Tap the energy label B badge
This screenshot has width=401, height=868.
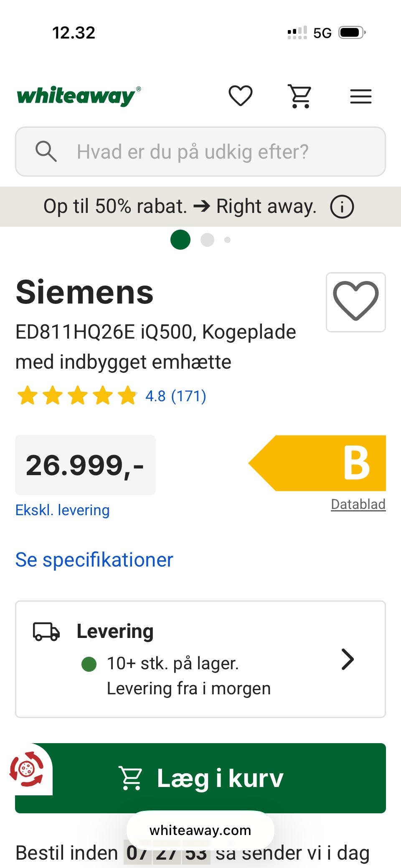[318, 463]
